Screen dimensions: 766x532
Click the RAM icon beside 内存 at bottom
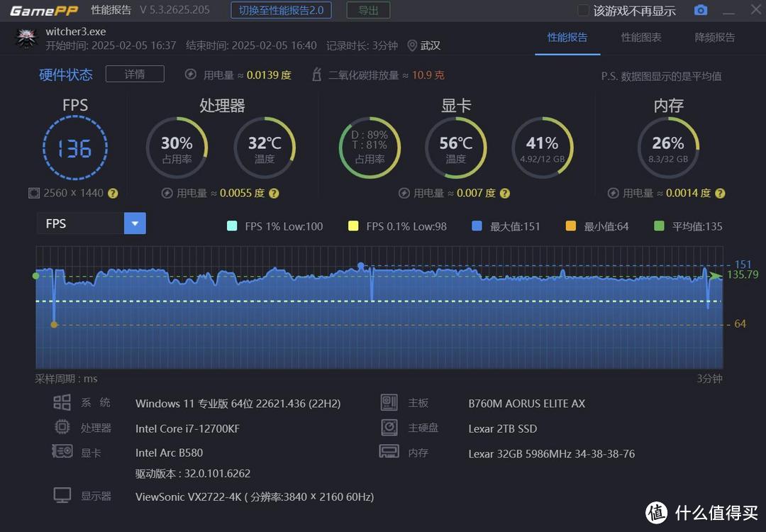pos(389,451)
